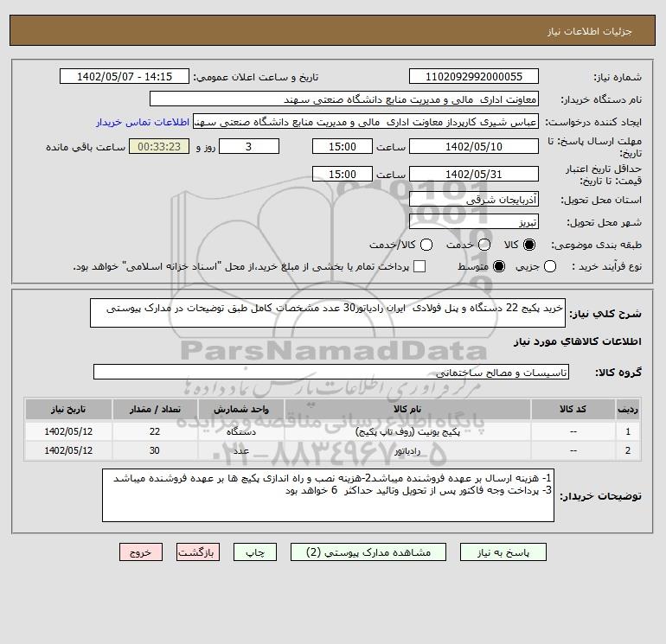The height and width of the screenshot is (644, 666).
Task: Click the 'تاریخ نیاز' column header
Action: [68, 409]
